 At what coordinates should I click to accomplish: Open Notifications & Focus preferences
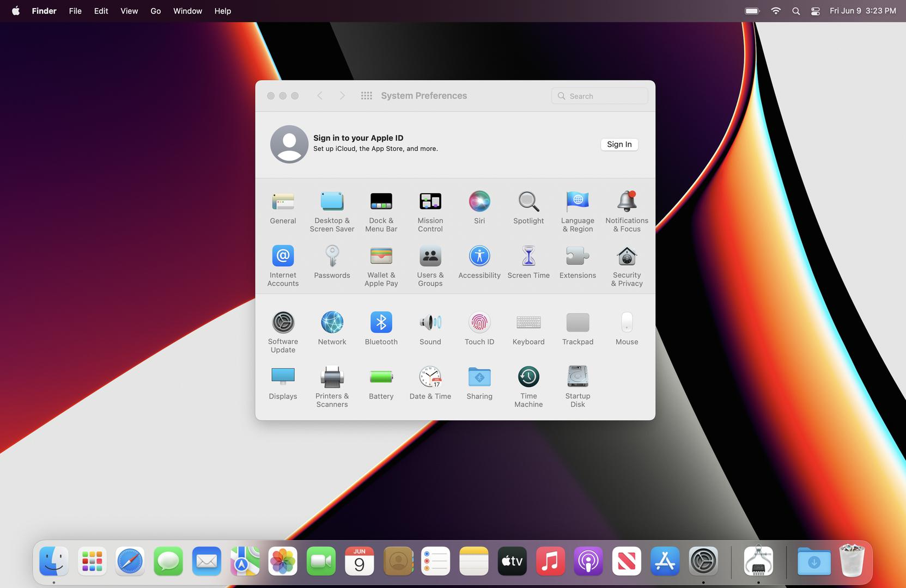pos(627,212)
